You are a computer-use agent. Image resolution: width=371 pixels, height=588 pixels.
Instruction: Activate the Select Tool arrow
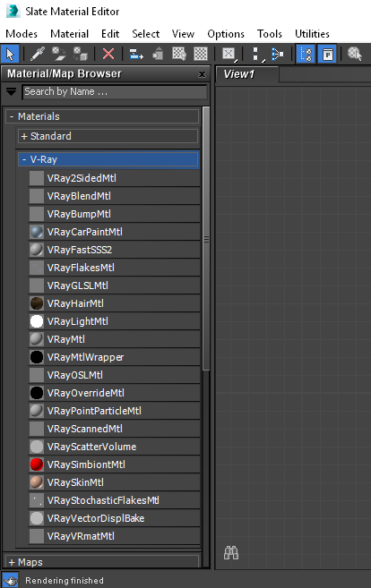pyautogui.click(x=10, y=54)
